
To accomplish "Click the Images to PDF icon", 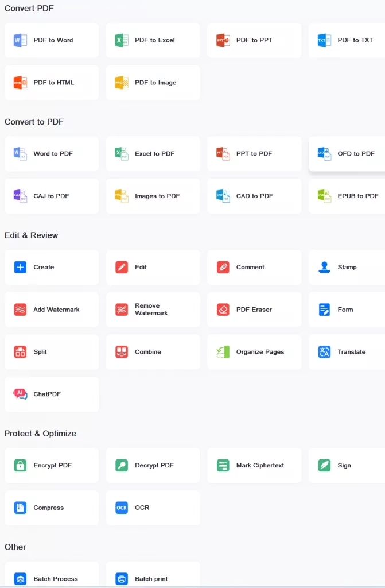I will click(x=122, y=196).
